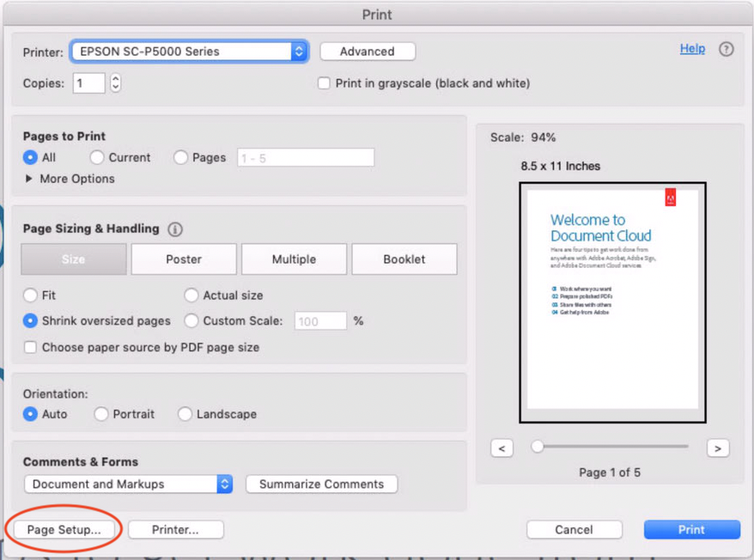Open the Help link
Screen dimensions: 754x560
tap(692, 49)
